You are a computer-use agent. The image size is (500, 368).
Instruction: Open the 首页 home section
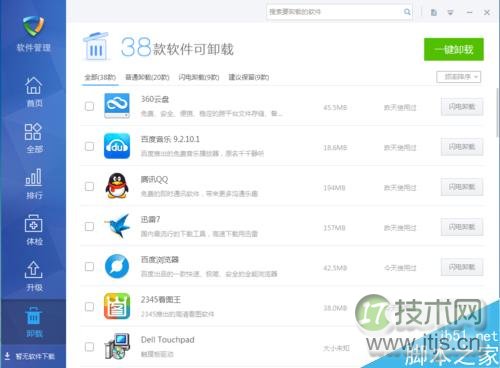[x=34, y=92]
